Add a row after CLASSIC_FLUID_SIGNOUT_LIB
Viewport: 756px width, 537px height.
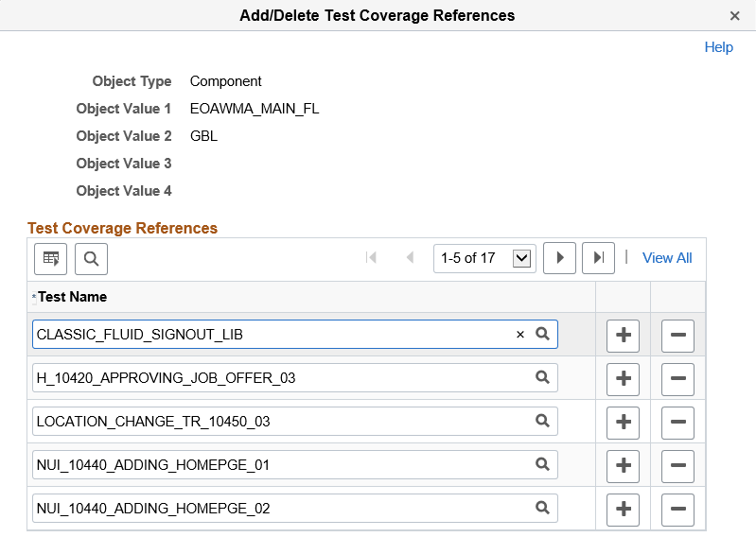(x=623, y=336)
